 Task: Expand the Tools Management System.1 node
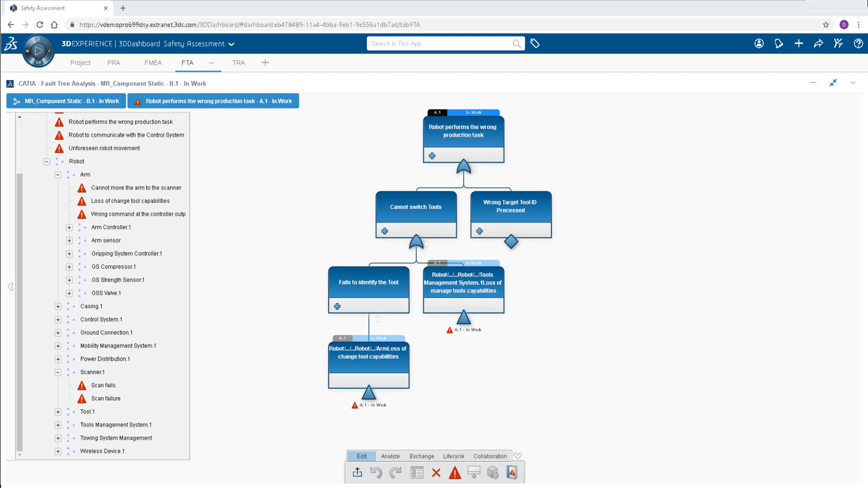point(58,425)
